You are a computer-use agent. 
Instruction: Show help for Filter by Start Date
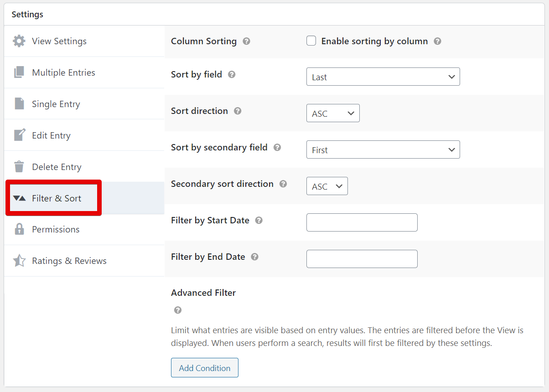(259, 220)
